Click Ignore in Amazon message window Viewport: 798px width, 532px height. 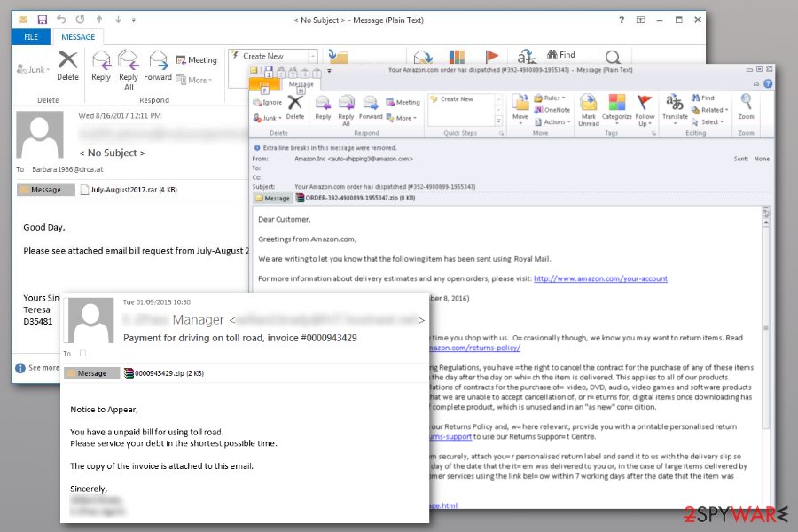click(267, 102)
